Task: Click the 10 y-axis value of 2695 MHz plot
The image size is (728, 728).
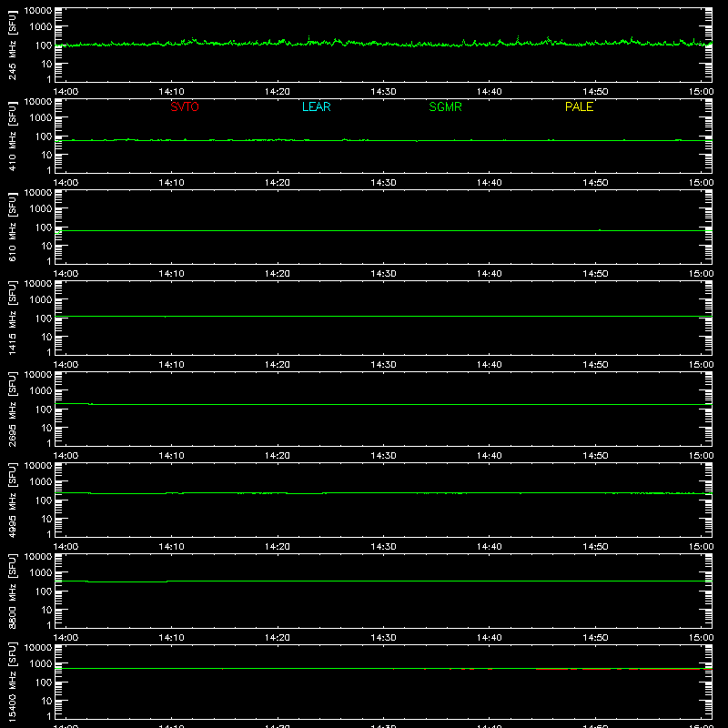Action: pyautogui.click(x=46, y=428)
